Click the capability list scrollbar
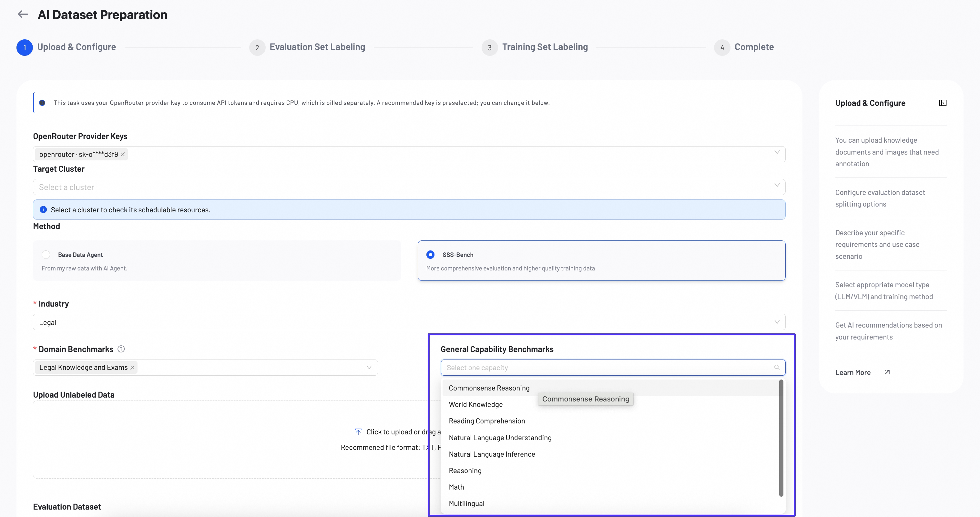 [x=781, y=438]
